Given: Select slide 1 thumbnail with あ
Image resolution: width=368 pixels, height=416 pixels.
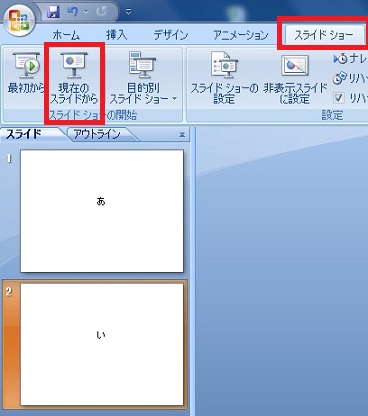Looking at the screenshot, I should click(x=102, y=211).
